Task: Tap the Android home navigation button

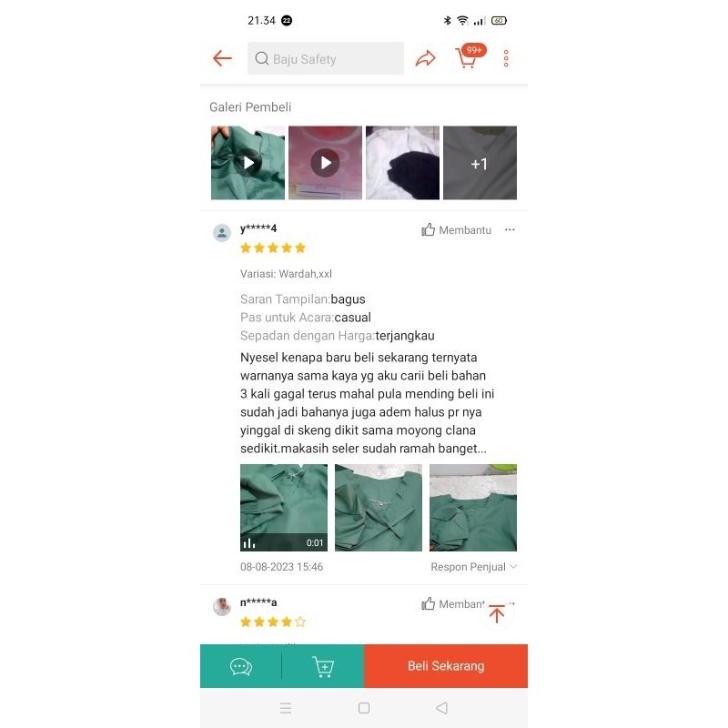Action: pyautogui.click(x=364, y=708)
